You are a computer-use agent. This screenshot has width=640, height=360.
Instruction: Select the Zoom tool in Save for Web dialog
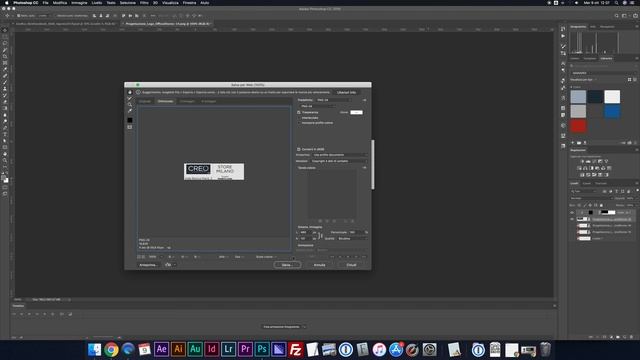[130, 104]
